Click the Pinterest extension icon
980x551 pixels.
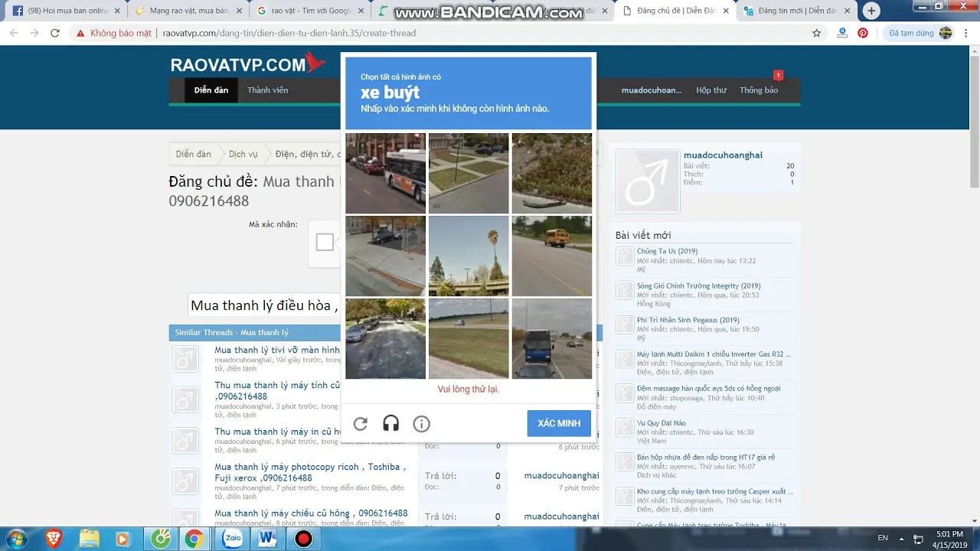click(x=863, y=33)
